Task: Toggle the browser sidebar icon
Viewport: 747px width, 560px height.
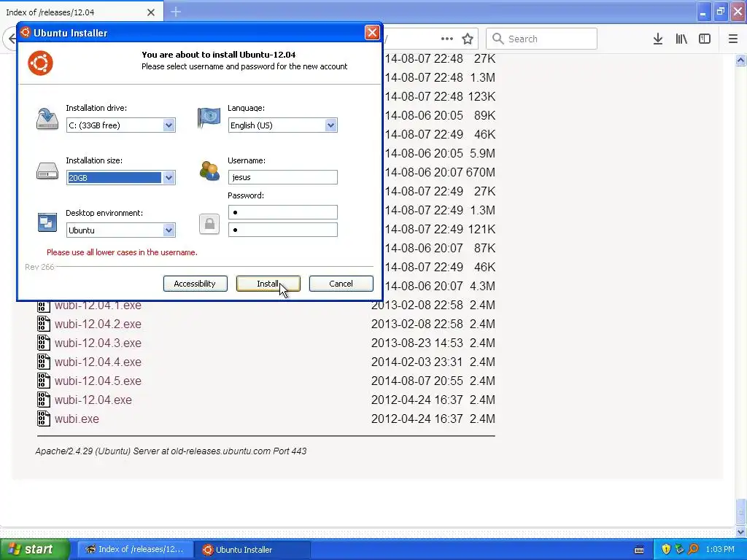Action: 705,39
